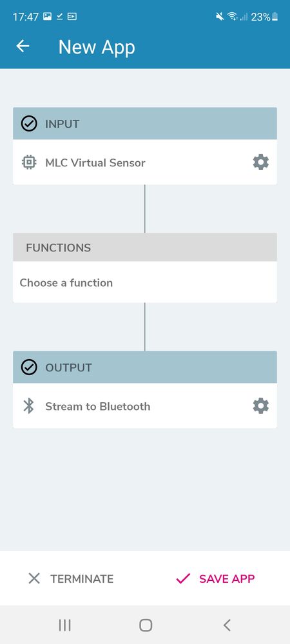Viewport: 290px width, 644px height.
Task: Select the Stream to Bluetooth entry
Action: coord(144,405)
